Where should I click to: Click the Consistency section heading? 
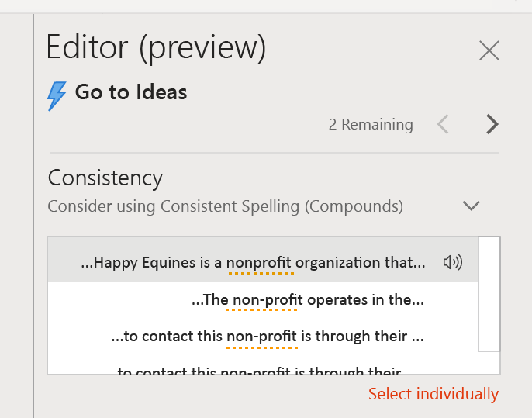coord(105,178)
